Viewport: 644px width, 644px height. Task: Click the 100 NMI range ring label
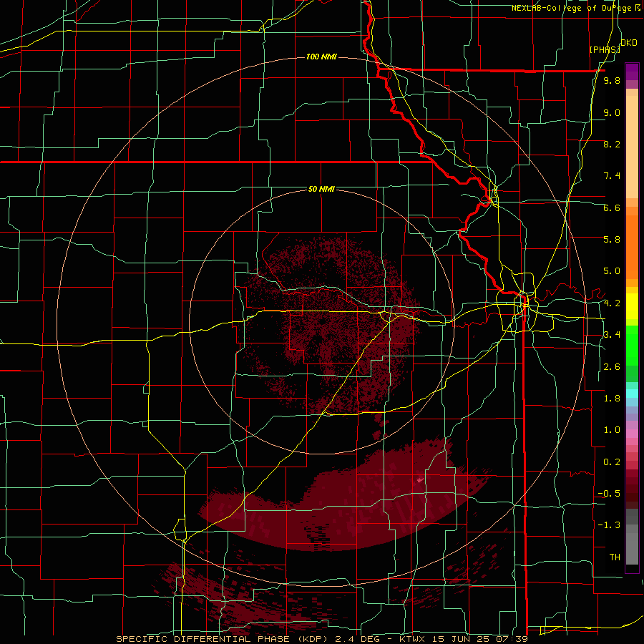321,57
